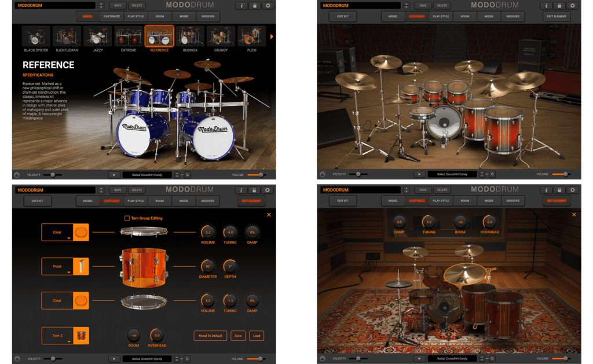Click top head VOLUME knob showing 5.2
Viewport: 593px width, 364px height.
click(208, 232)
